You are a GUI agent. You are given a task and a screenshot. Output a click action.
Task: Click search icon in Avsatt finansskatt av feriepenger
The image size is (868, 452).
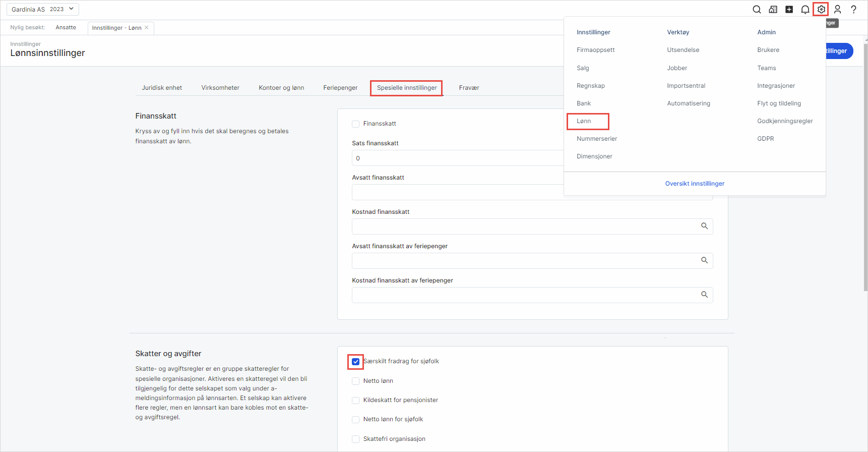pos(704,260)
